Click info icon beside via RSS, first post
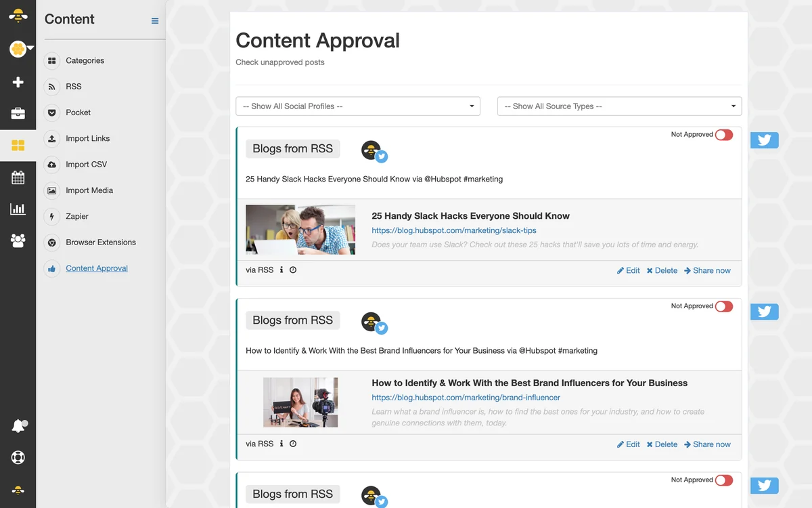This screenshot has width=812, height=508. point(281,270)
